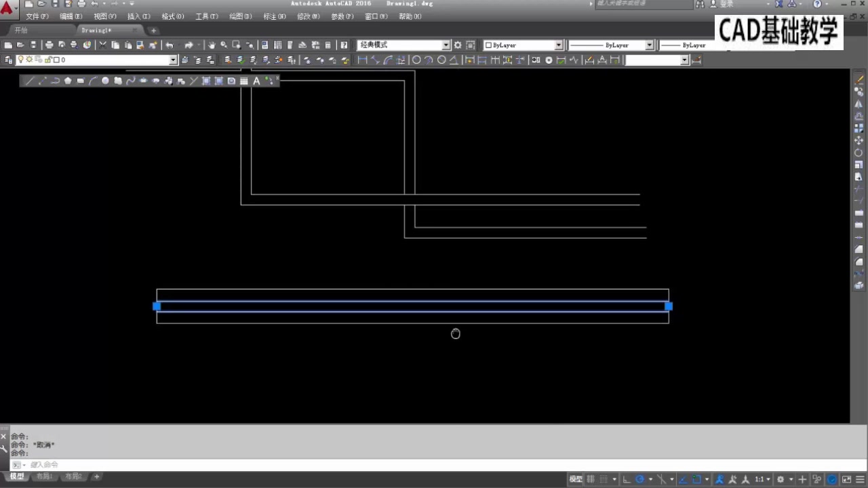
Task: Click the Properties palette toolbar icon
Action: [x=264, y=45]
